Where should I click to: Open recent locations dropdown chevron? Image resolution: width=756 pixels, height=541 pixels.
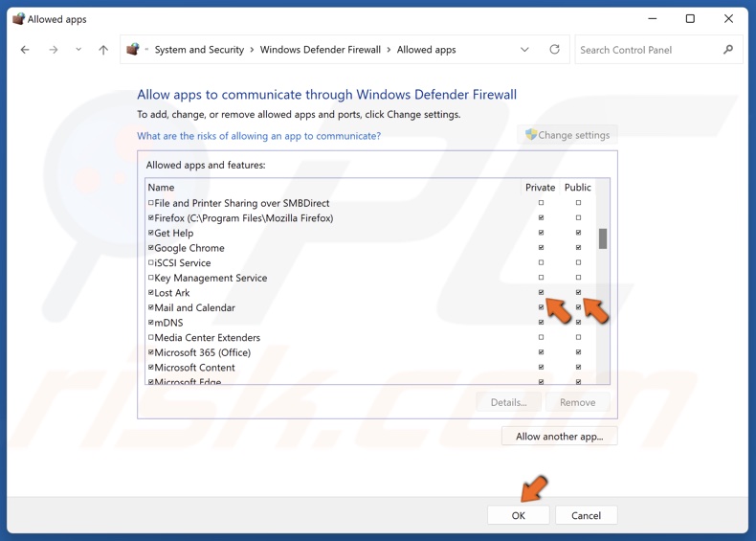(x=78, y=49)
